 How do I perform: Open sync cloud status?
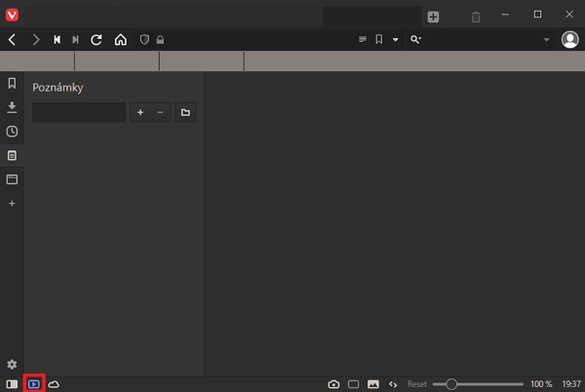click(54, 384)
